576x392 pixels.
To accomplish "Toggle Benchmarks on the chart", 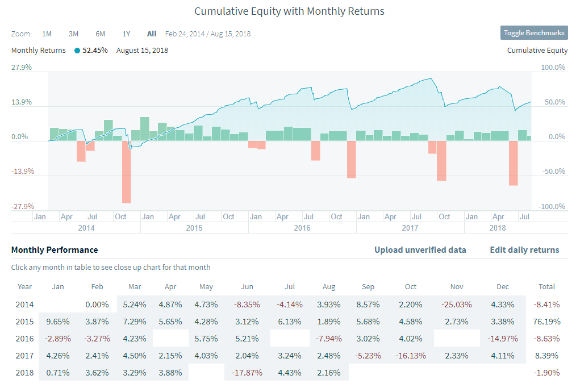I will (x=534, y=33).
